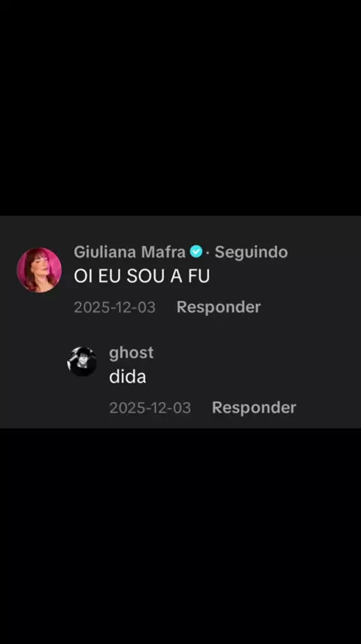This screenshot has height=644, width=361.
Task: Click the date under ghost's reply
Action: [150, 408]
